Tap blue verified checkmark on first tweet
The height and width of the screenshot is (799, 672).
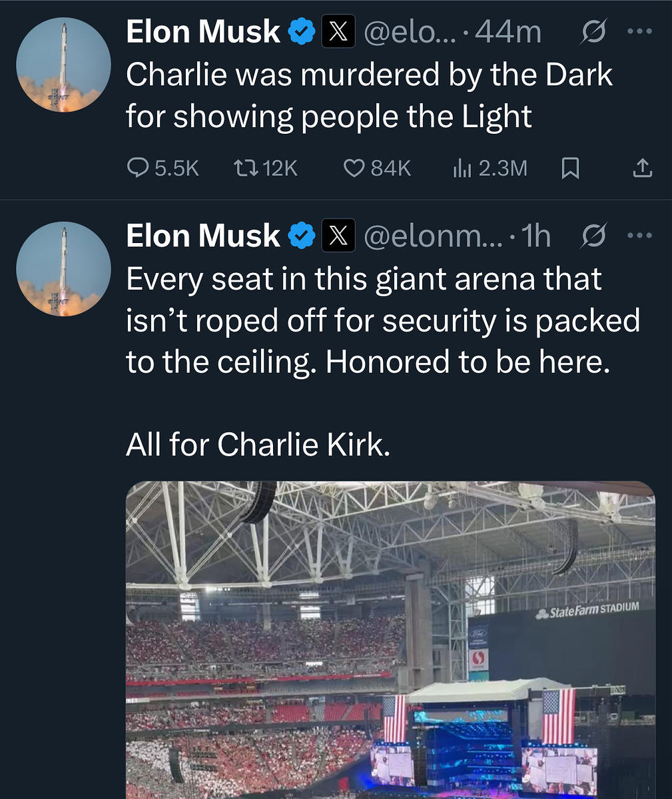click(301, 32)
